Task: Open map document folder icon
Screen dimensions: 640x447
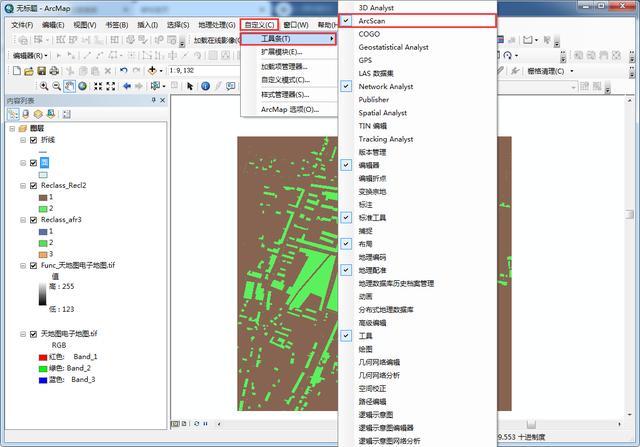Action: (29, 71)
